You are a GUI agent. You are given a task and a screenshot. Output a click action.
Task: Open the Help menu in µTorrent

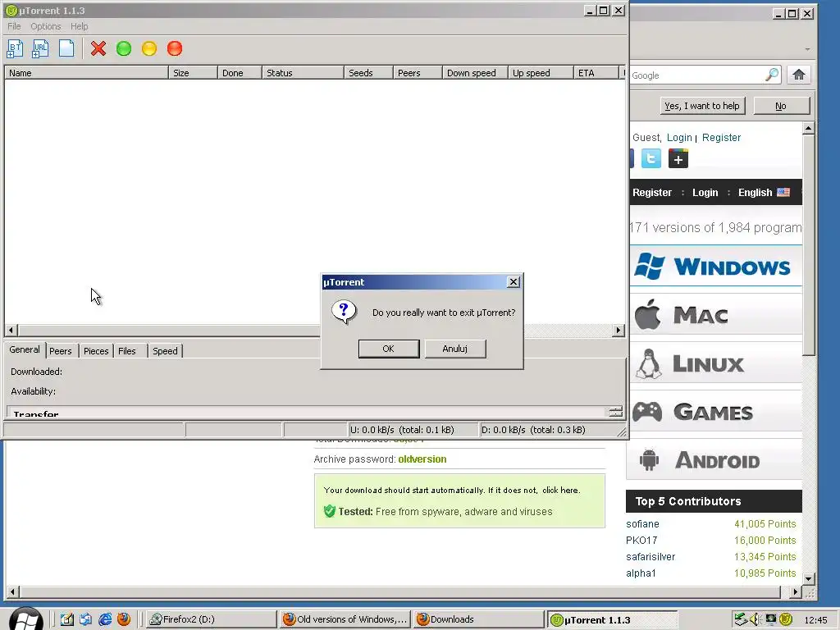point(80,26)
